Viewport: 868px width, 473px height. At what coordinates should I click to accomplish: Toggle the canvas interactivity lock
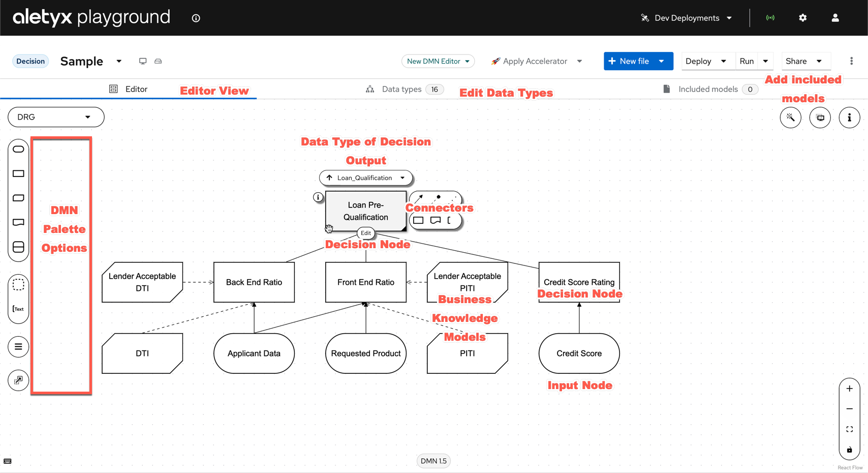click(849, 450)
